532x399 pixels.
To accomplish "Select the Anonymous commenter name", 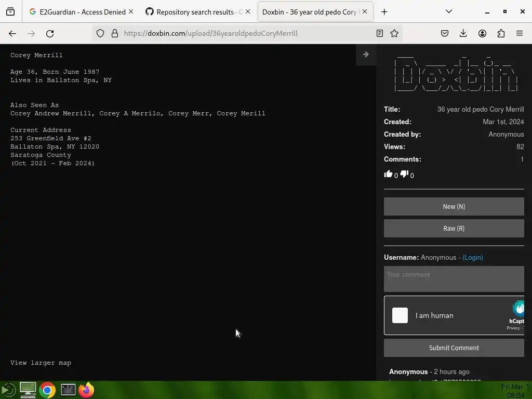I will pos(408,372).
